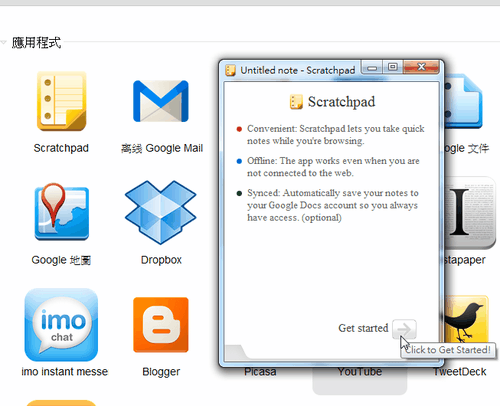Click the Offline bullet description text
Image resolution: width=500 pixels, height=406 pixels.
(333, 167)
